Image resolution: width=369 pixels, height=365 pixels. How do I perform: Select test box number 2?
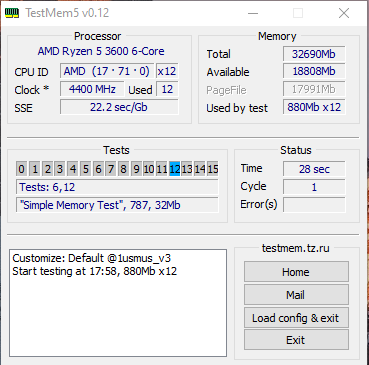48,169
